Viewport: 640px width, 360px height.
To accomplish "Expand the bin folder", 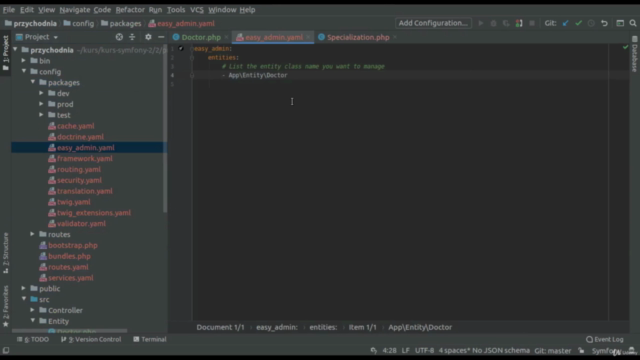I will [24, 60].
